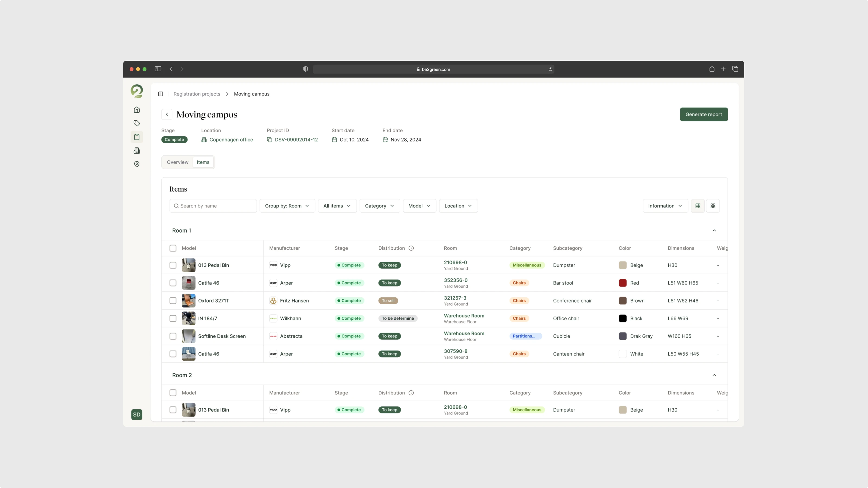The width and height of the screenshot is (868, 488).
Task: Check the Oxford 3271T row checkbox
Action: click(173, 301)
